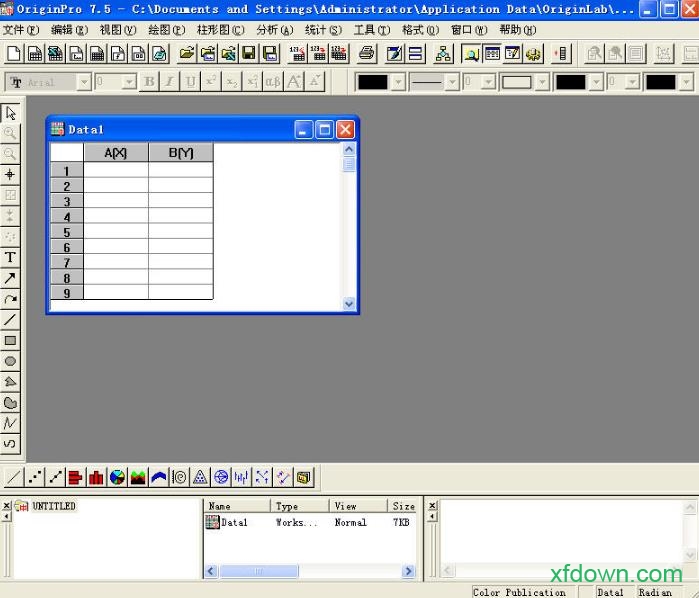Click the New Notes toolbar icon

159,54
